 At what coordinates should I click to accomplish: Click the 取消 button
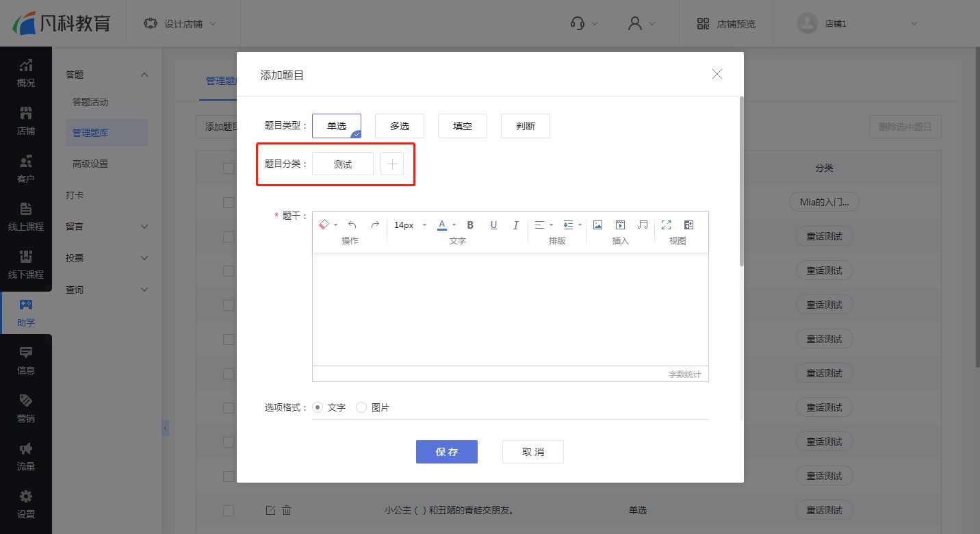(533, 452)
